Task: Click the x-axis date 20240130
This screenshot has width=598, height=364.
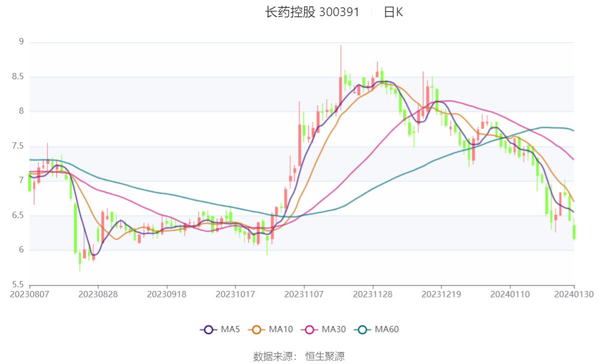Action: [x=574, y=295]
